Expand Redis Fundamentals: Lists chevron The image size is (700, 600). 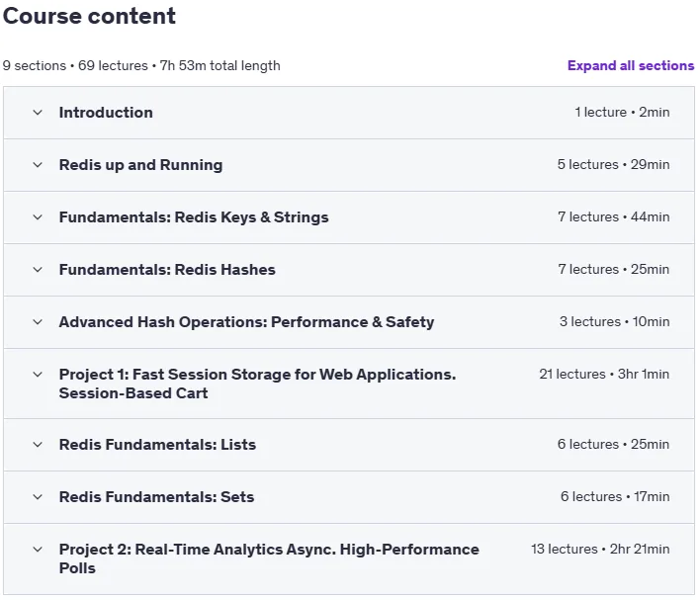point(38,445)
